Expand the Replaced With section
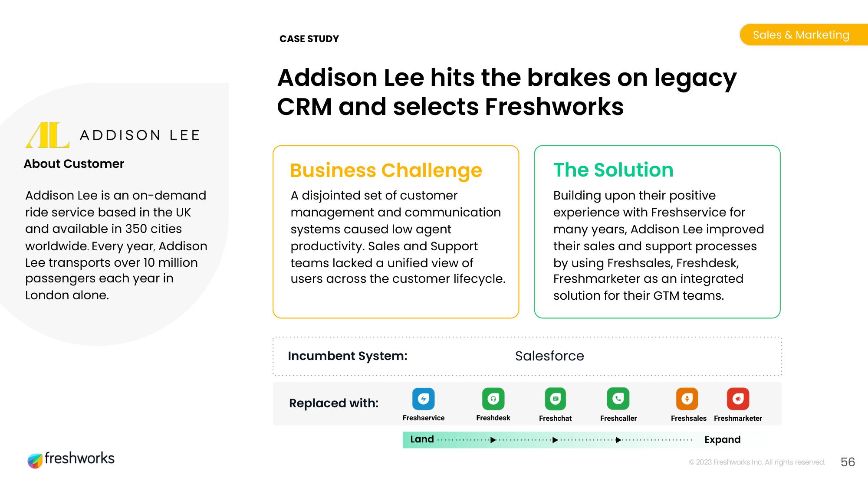The width and height of the screenshot is (868, 488). pos(721,439)
